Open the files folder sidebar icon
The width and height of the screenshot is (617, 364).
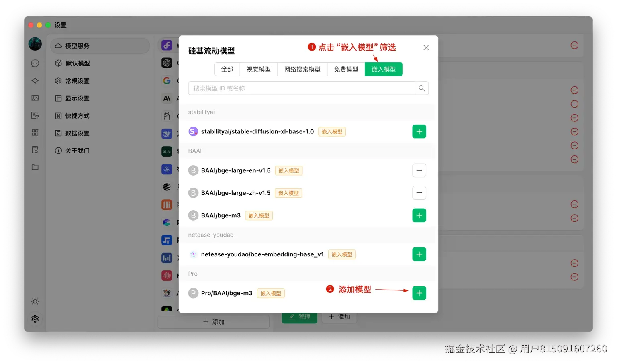click(x=35, y=167)
